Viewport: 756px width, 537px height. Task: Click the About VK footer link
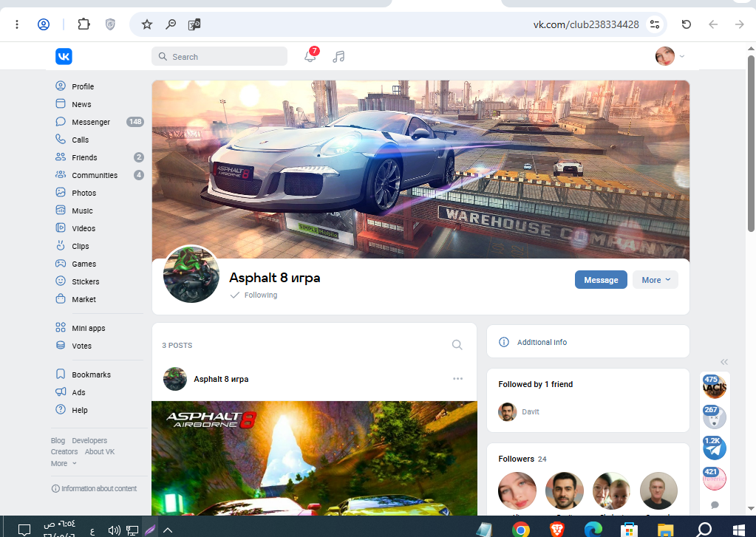tap(100, 451)
